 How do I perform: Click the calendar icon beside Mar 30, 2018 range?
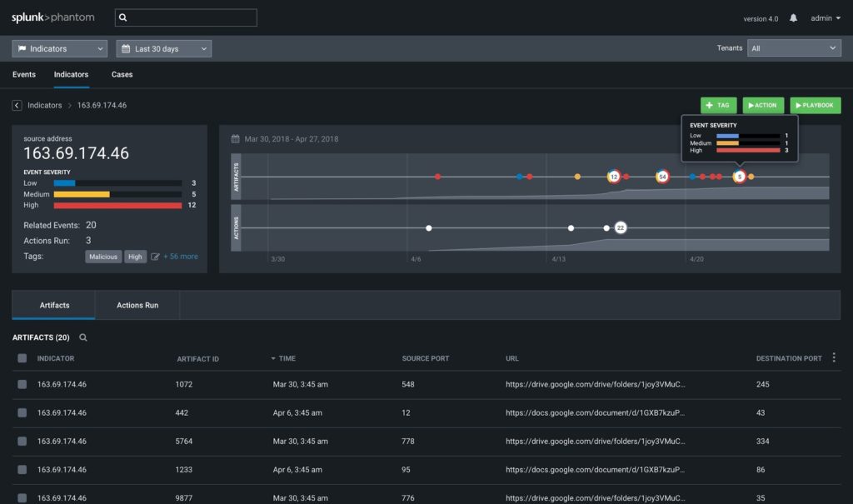(236, 139)
